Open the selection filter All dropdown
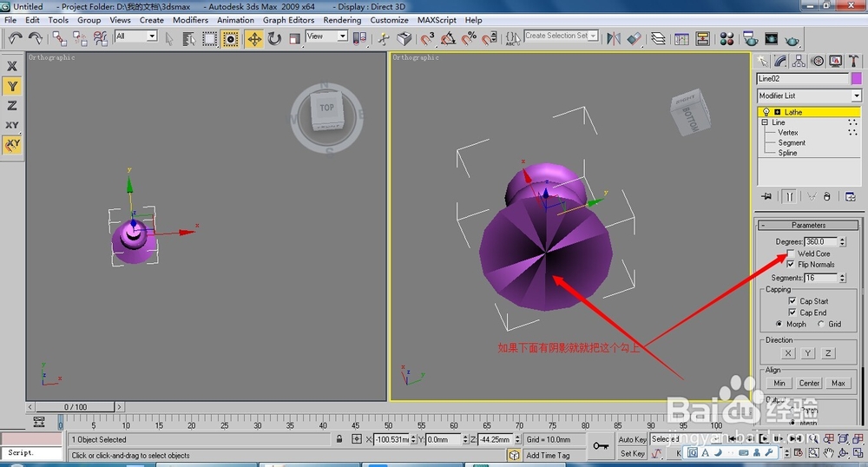Viewport: 868px width, 467px height. pyautogui.click(x=152, y=36)
